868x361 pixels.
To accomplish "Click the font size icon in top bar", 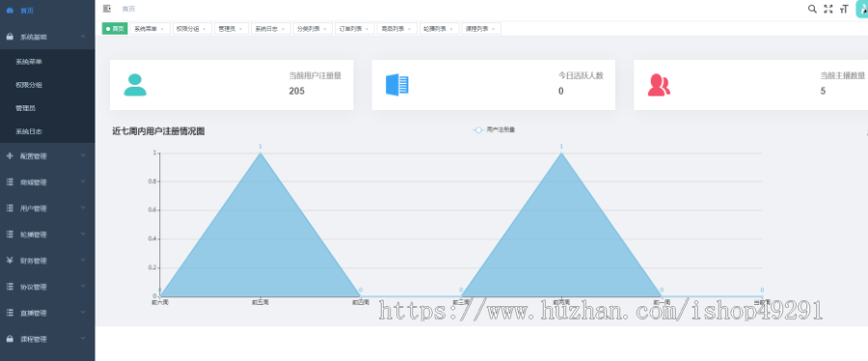I will 844,9.
